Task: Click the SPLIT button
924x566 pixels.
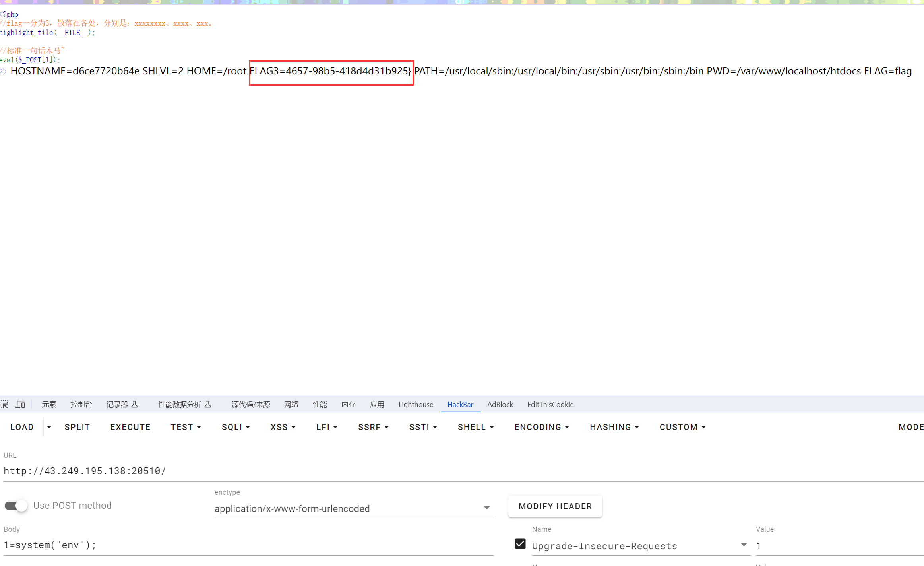Action: [77, 427]
